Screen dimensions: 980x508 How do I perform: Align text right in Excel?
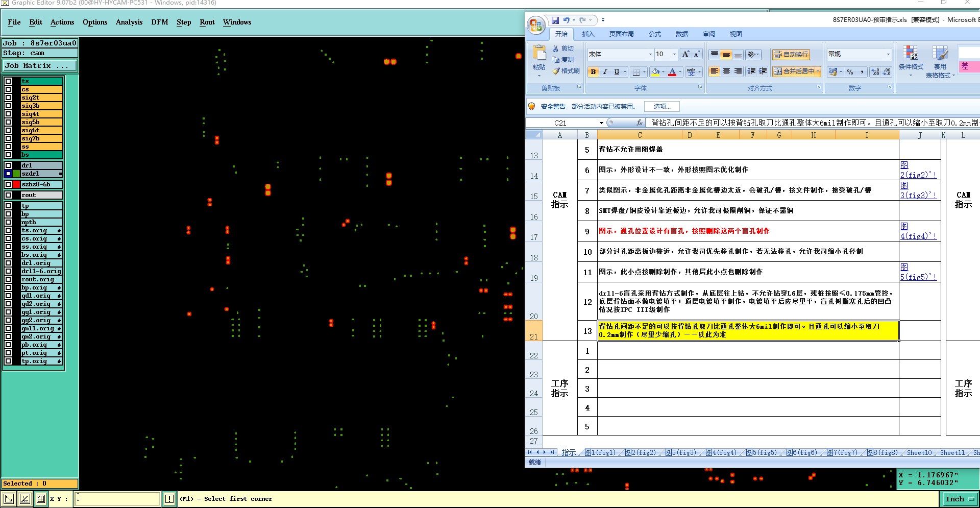(x=738, y=71)
